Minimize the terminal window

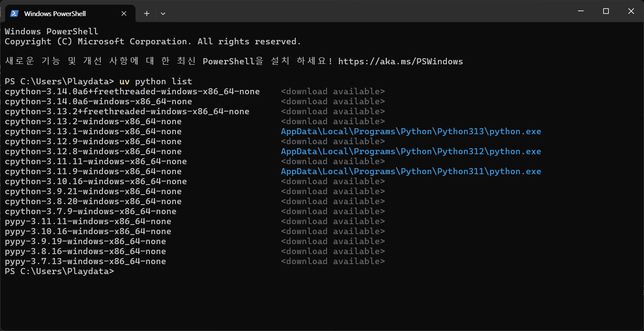581,11
